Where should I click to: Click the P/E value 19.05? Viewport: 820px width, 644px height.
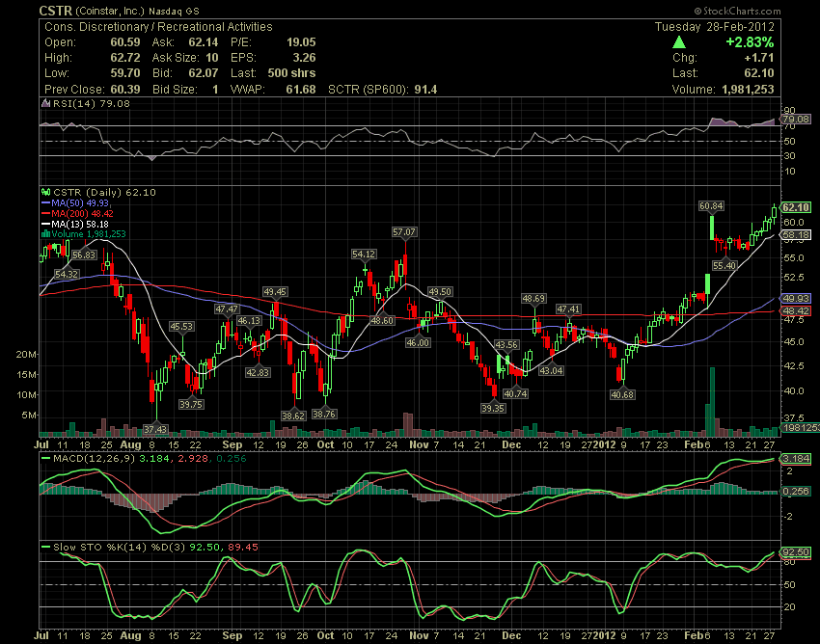(x=301, y=42)
